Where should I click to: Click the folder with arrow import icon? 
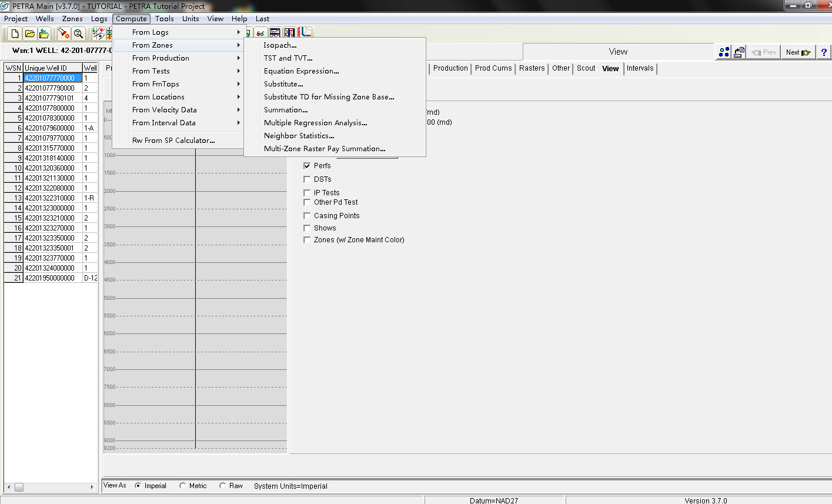(x=44, y=34)
